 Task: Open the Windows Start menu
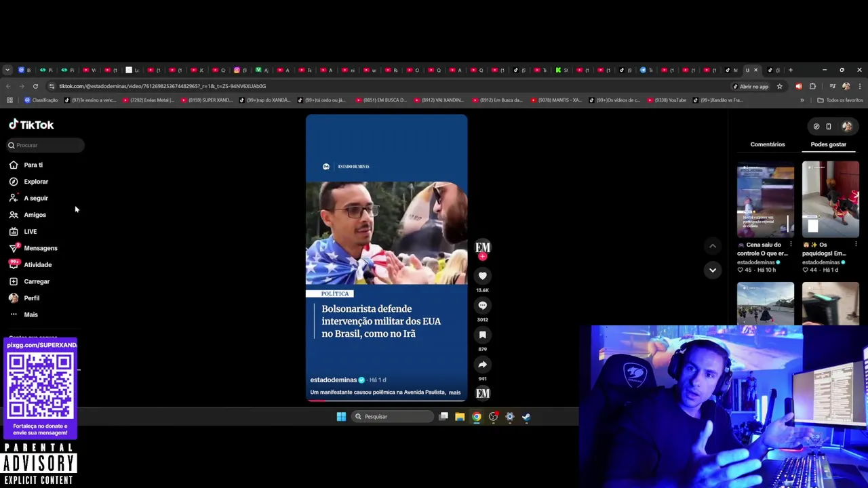click(341, 417)
